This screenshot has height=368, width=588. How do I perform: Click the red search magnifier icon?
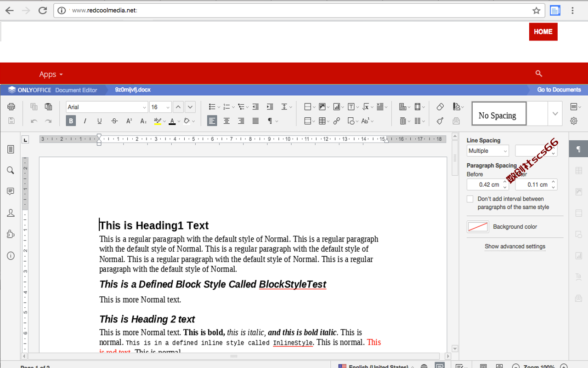[539, 74]
